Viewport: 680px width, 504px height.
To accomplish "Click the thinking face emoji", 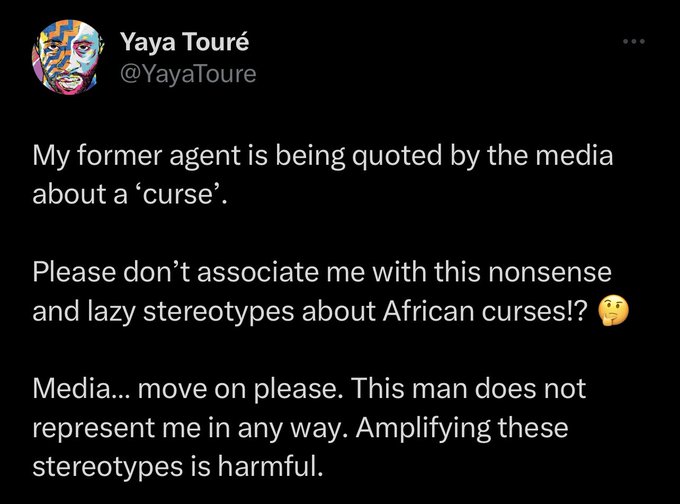I will pos(613,311).
